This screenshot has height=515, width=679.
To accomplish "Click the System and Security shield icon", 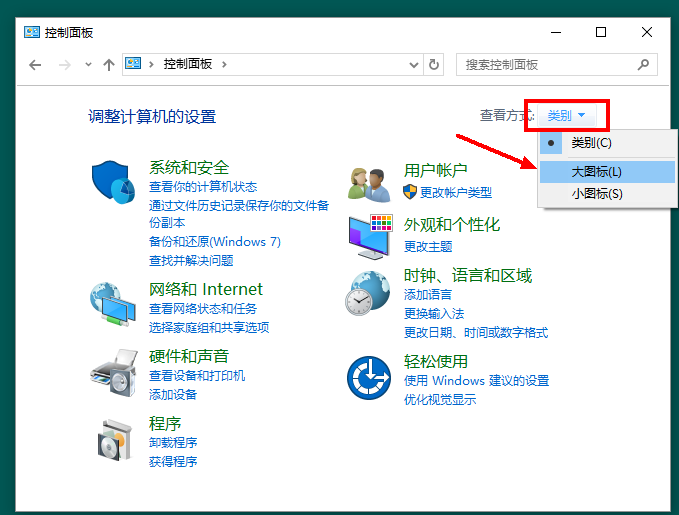I will pos(113,182).
